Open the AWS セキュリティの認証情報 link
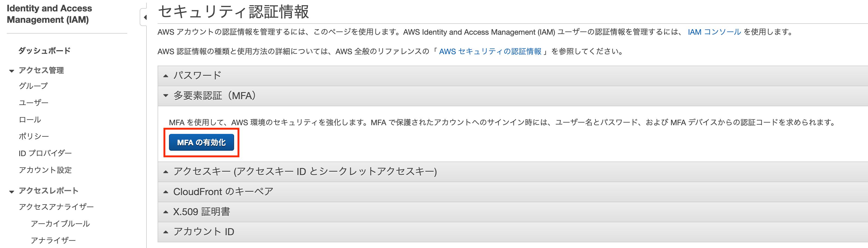 click(x=490, y=51)
